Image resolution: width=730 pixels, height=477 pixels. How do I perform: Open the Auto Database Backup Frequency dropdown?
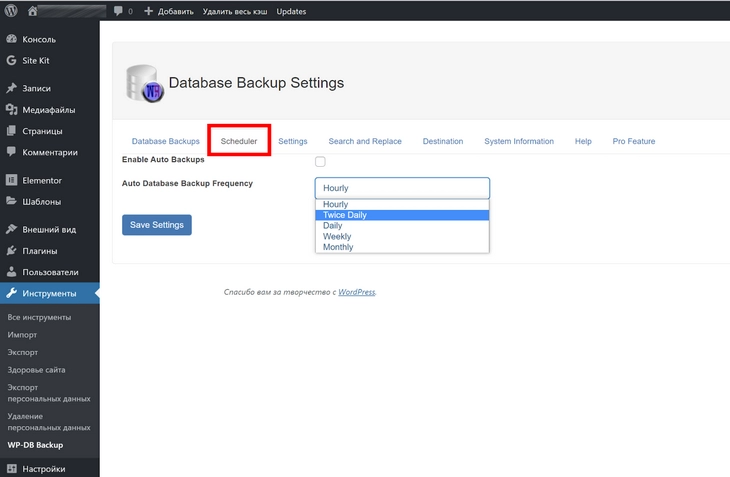click(402, 188)
